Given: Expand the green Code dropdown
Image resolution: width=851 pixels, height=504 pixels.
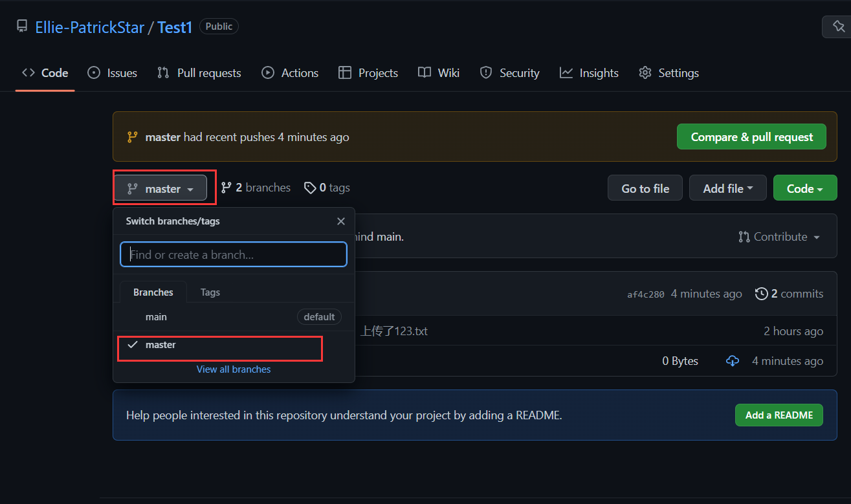Looking at the screenshot, I should pos(805,188).
